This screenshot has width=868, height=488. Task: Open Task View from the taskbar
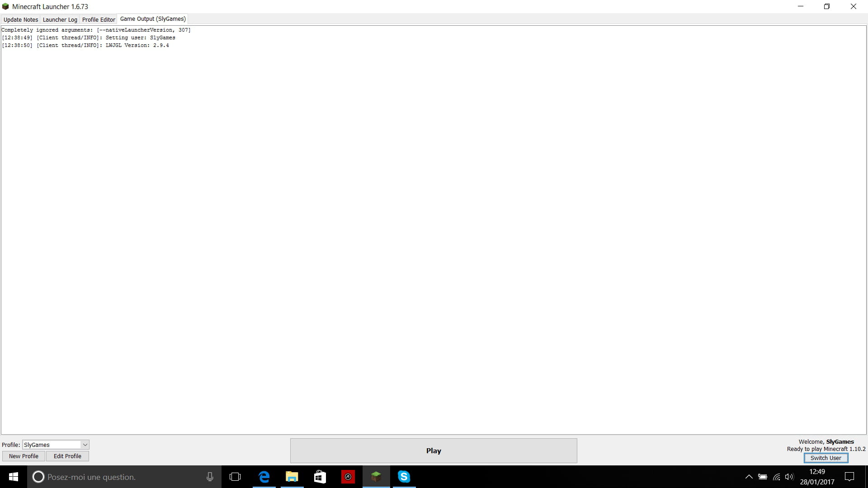tap(235, 477)
